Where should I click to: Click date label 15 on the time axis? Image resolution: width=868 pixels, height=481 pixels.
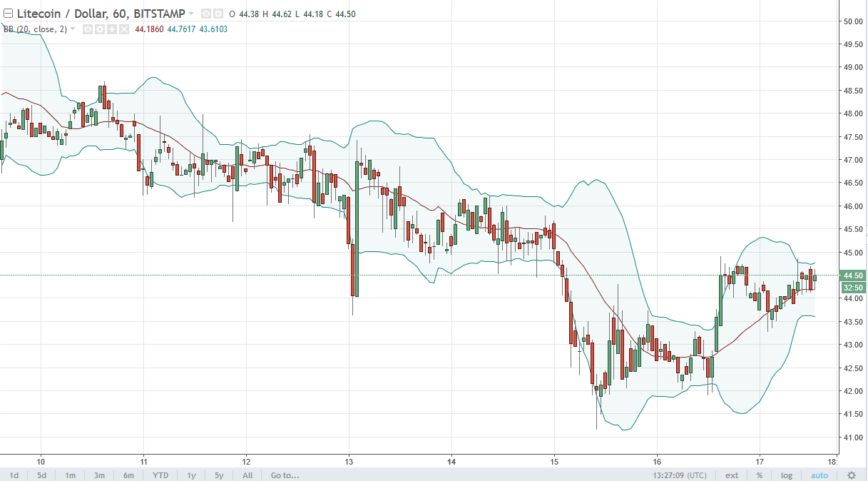554,460
